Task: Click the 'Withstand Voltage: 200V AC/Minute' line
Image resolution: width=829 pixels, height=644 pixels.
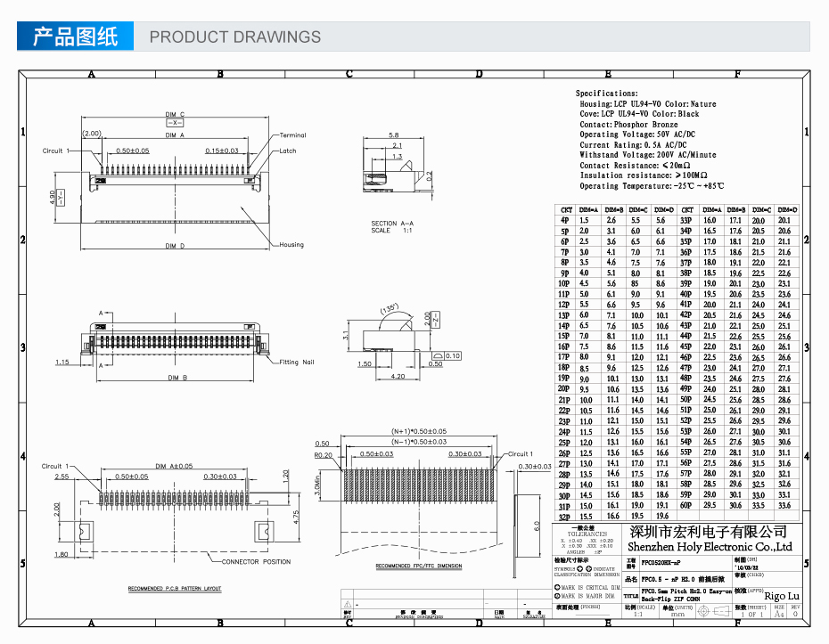Action: point(648,155)
